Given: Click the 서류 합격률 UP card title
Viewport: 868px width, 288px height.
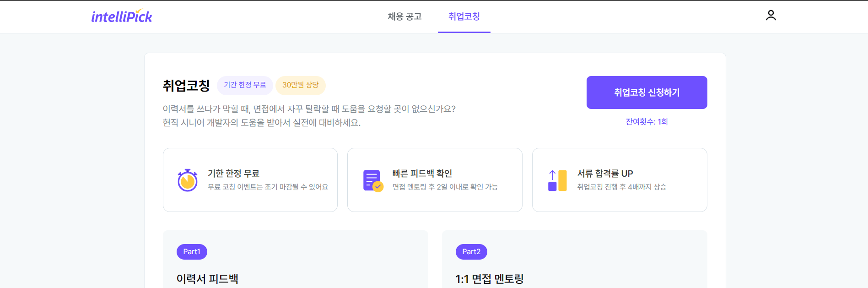Looking at the screenshot, I should [605, 174].
